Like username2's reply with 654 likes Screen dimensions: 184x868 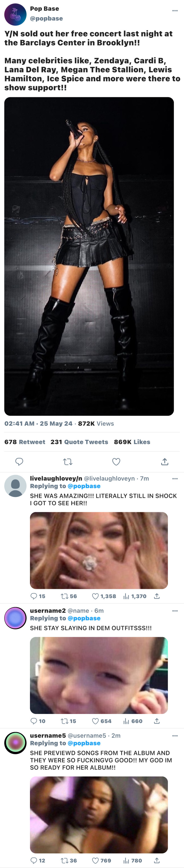coord(96,721)
